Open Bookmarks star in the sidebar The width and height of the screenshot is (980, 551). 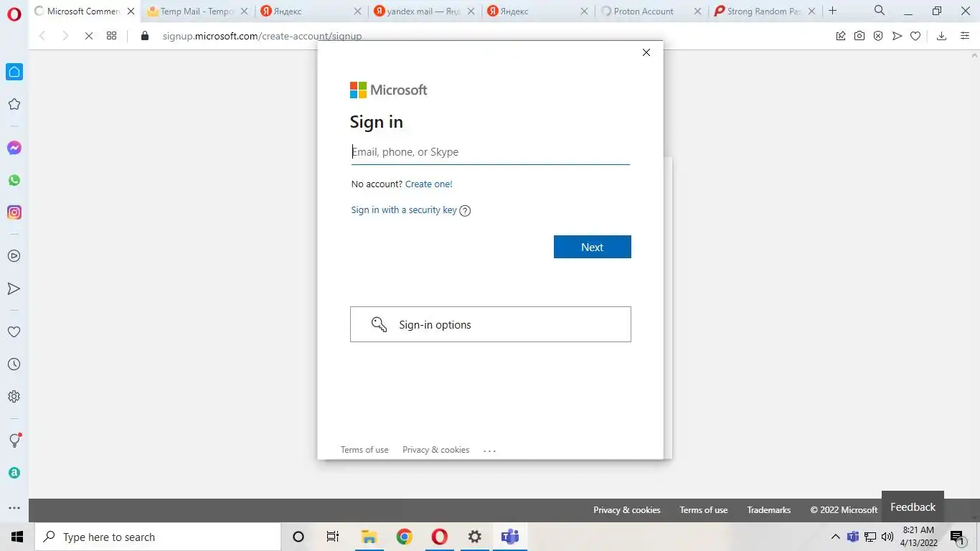[x=14, y=104]
